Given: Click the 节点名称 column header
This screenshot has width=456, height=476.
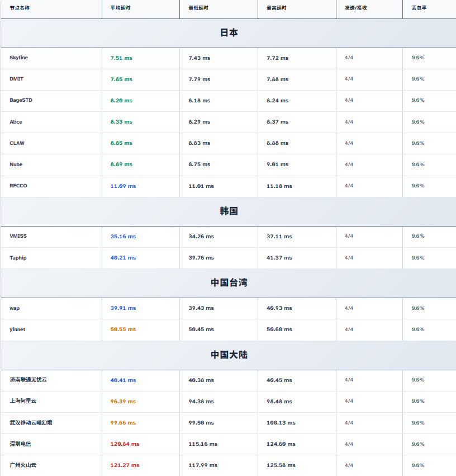Looking at the screenshot, I should [20, 8].
